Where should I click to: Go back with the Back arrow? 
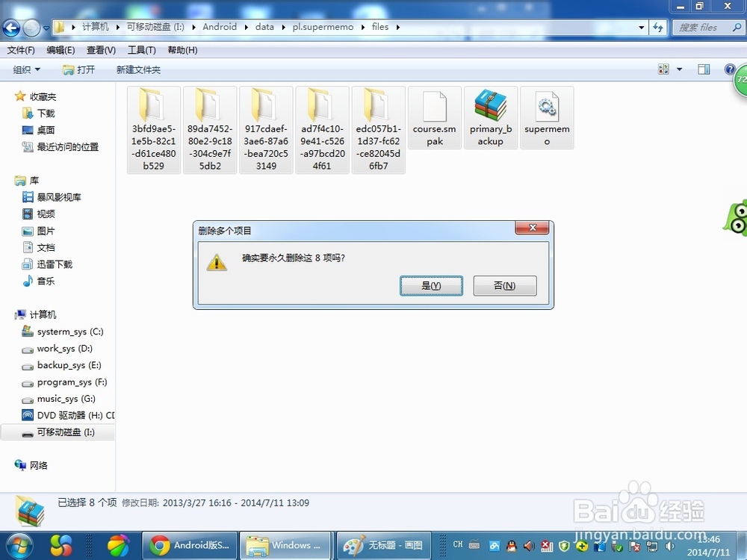[11, 28]
